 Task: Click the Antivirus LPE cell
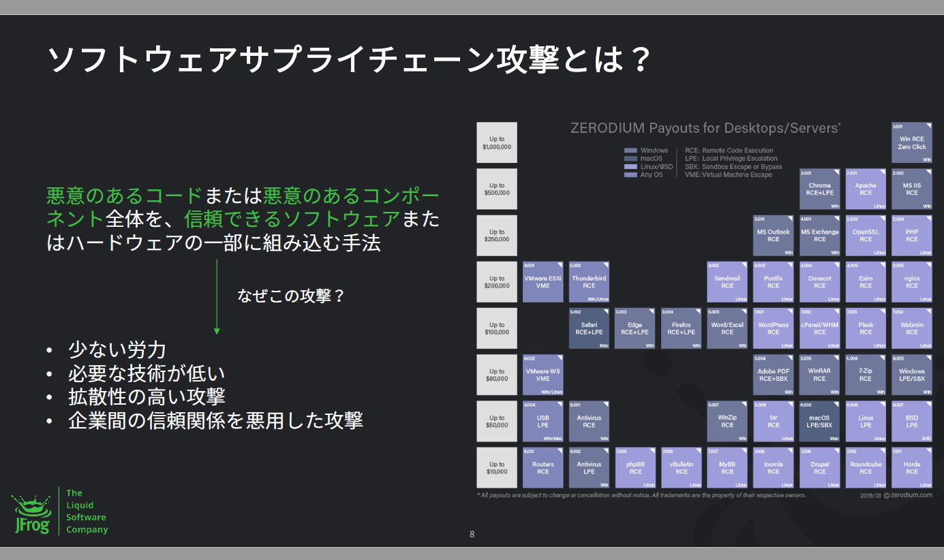[x=589, y=468]
